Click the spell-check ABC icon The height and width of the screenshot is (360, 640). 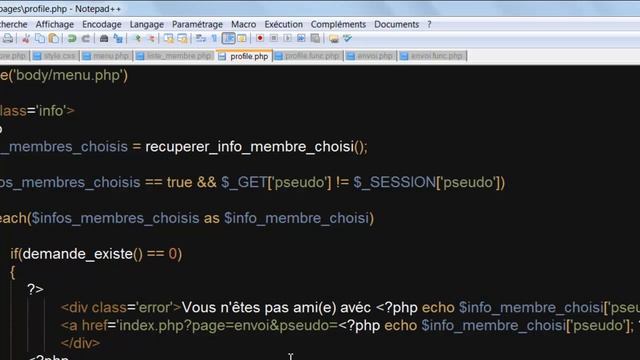point(347,38)
